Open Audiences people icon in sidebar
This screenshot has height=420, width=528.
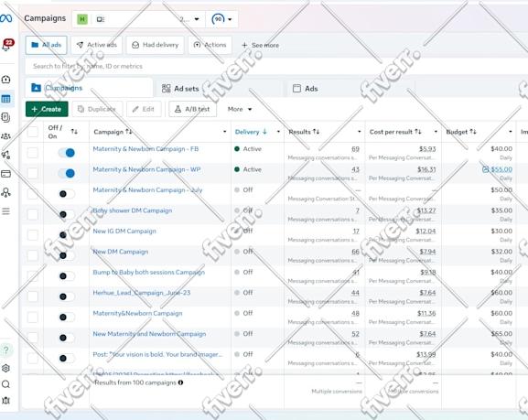(5, 136)
